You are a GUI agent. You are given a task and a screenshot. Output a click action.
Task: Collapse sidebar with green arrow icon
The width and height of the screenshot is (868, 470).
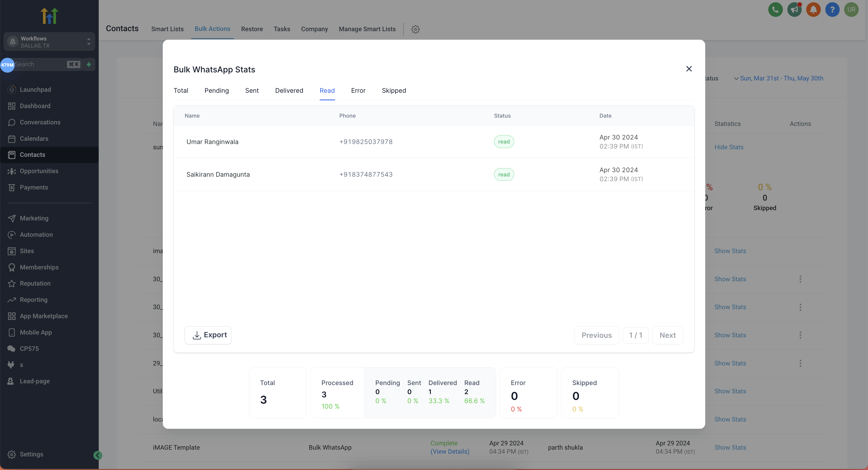(x=98, y=455)
